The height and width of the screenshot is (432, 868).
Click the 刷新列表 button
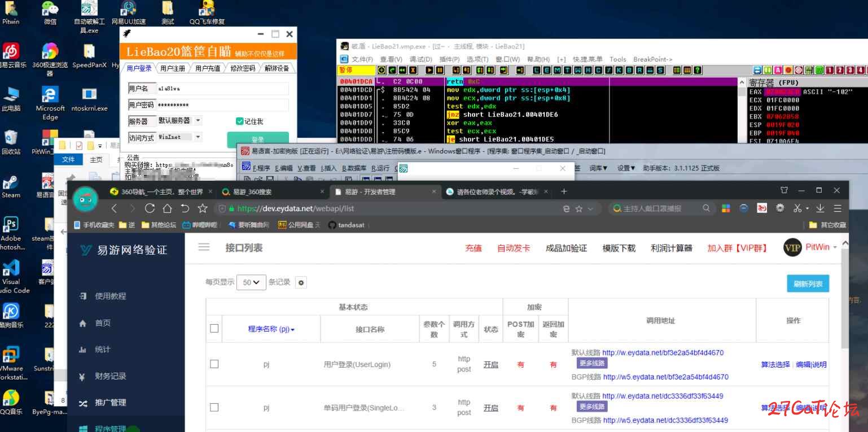[x=808, y=283]
